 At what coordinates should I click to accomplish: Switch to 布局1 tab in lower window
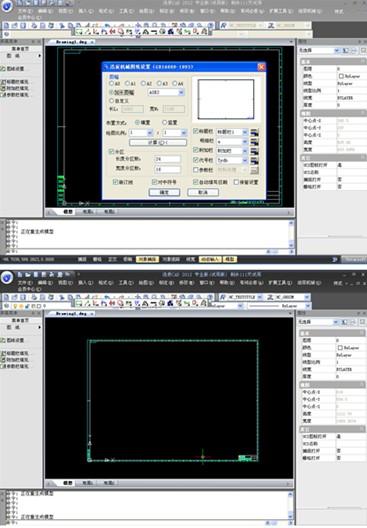pos(88,483)
